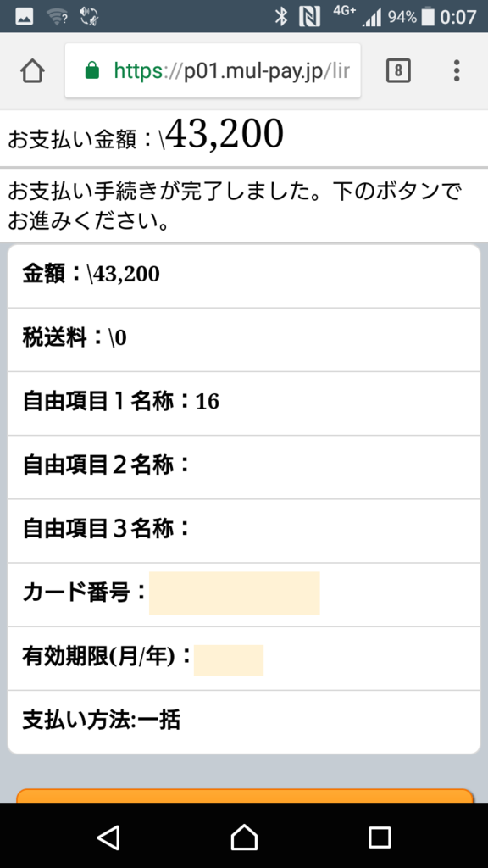Tap the 金額:\43,200 row
488x868 pixels.
(244, 275)
